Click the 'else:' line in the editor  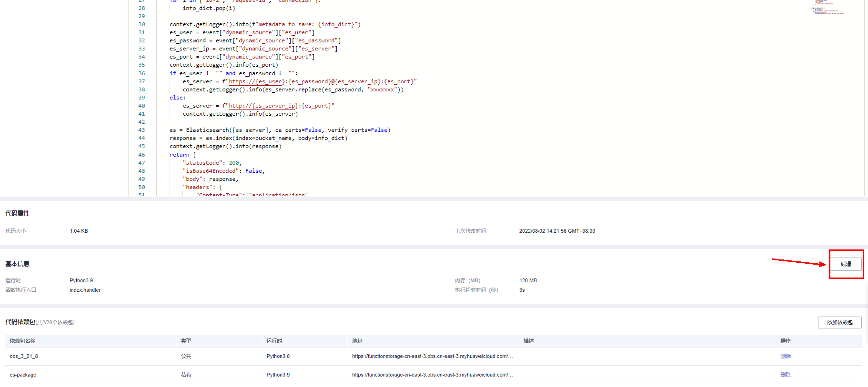coord(177,98)
